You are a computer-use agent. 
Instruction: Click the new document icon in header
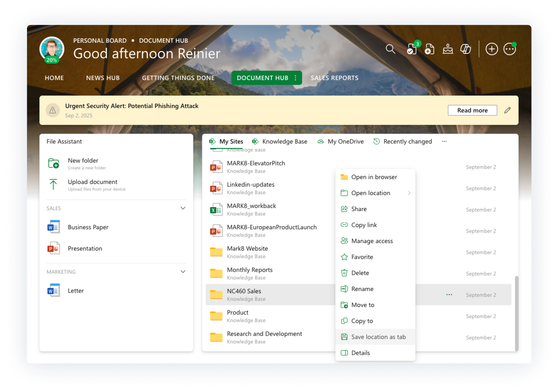click(x=429, y=49)
